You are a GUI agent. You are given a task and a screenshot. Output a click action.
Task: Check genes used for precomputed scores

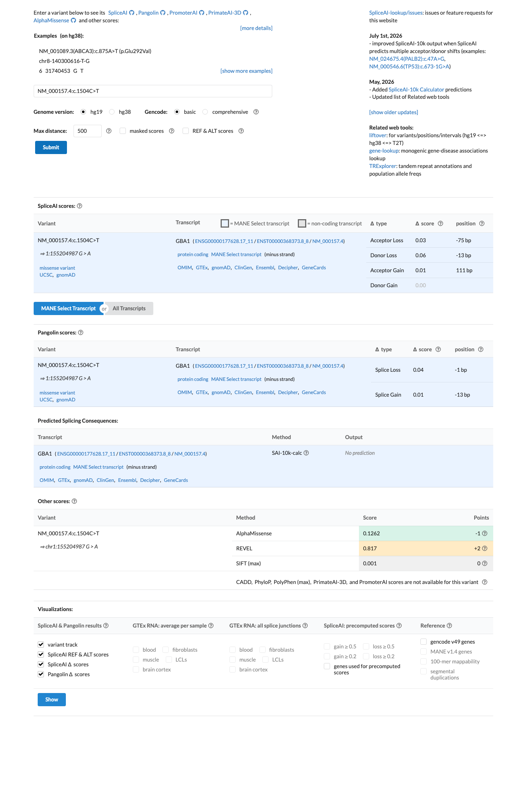click(327, 666)
